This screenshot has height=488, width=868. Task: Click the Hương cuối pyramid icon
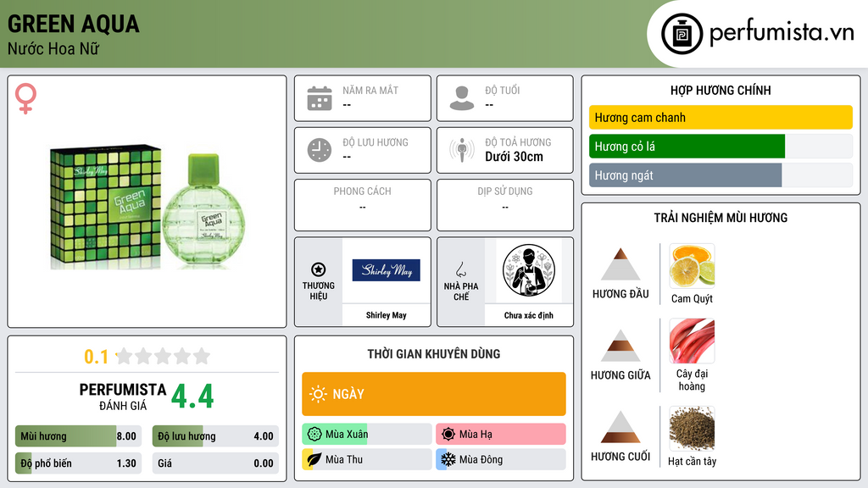[x=620, y=427]
